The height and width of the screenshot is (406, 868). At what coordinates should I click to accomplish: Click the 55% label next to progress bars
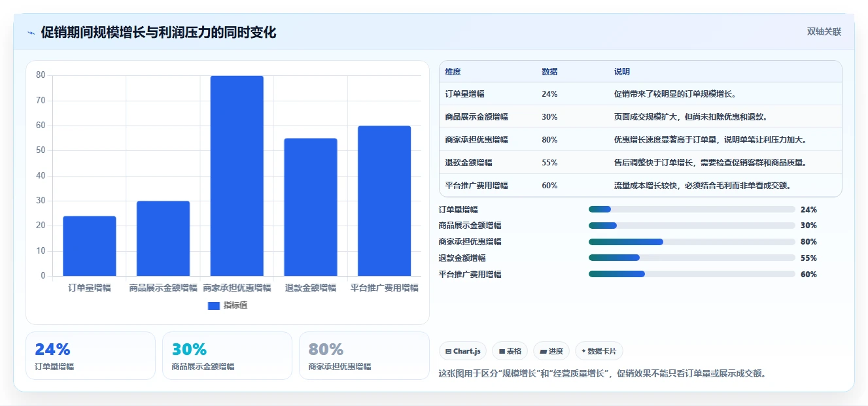coord(808,258)
